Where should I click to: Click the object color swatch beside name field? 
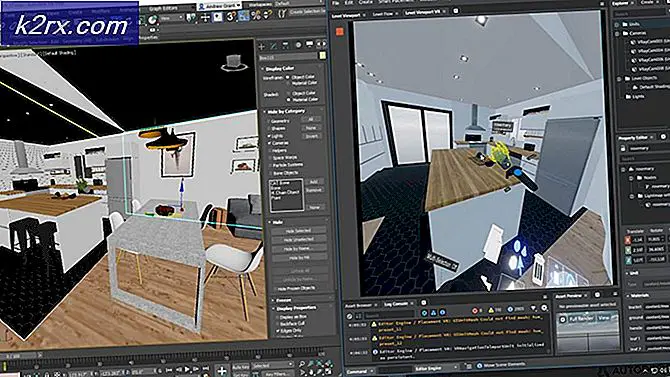(x=323, y=56)
